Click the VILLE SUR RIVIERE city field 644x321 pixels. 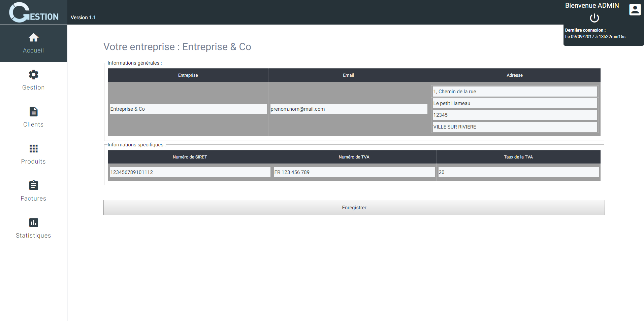(514, 127)
